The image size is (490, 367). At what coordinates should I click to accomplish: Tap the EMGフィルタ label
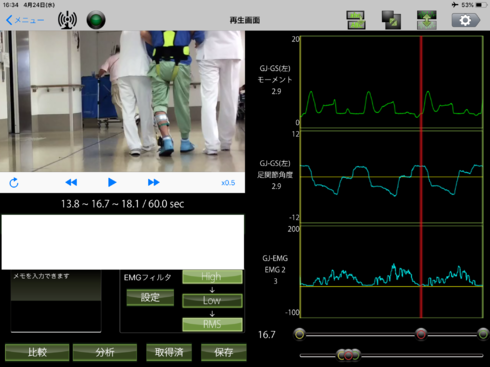click(x=147, y=277)
